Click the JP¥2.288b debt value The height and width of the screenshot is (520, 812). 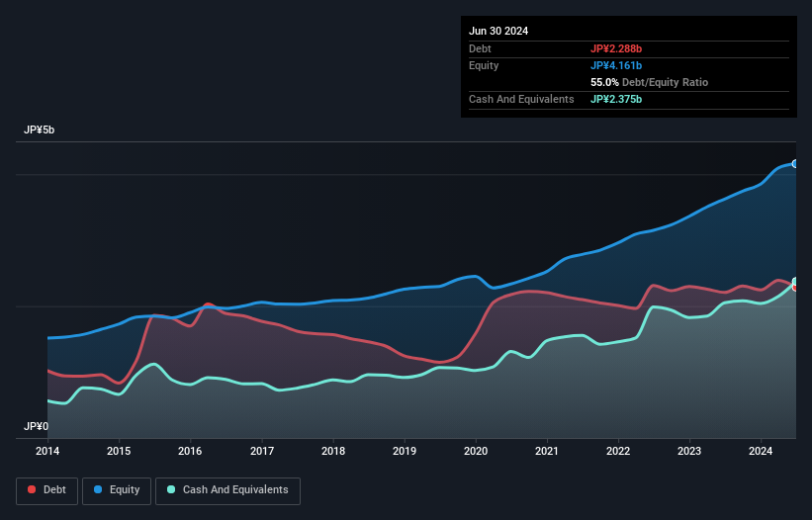[616, 48]
